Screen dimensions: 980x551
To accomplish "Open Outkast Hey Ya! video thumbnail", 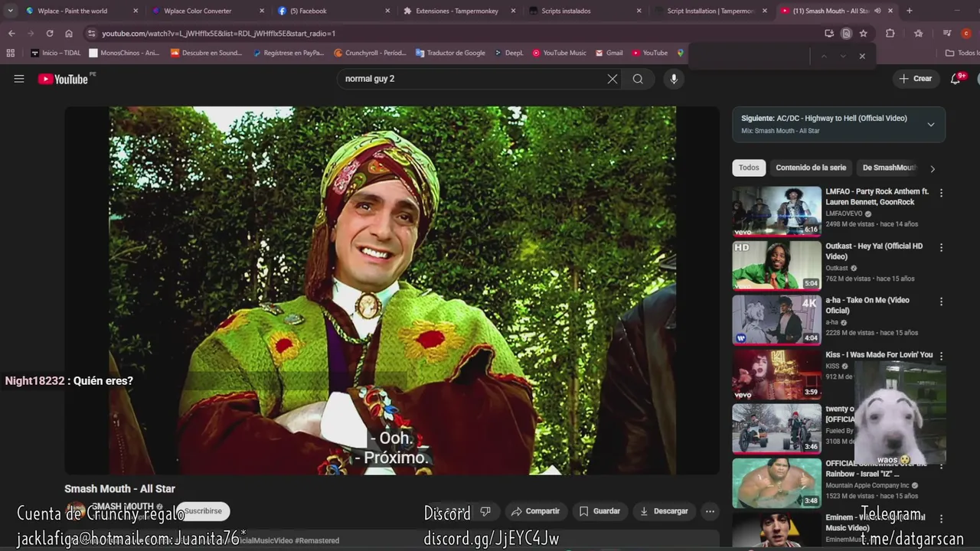I will (776, 266).
